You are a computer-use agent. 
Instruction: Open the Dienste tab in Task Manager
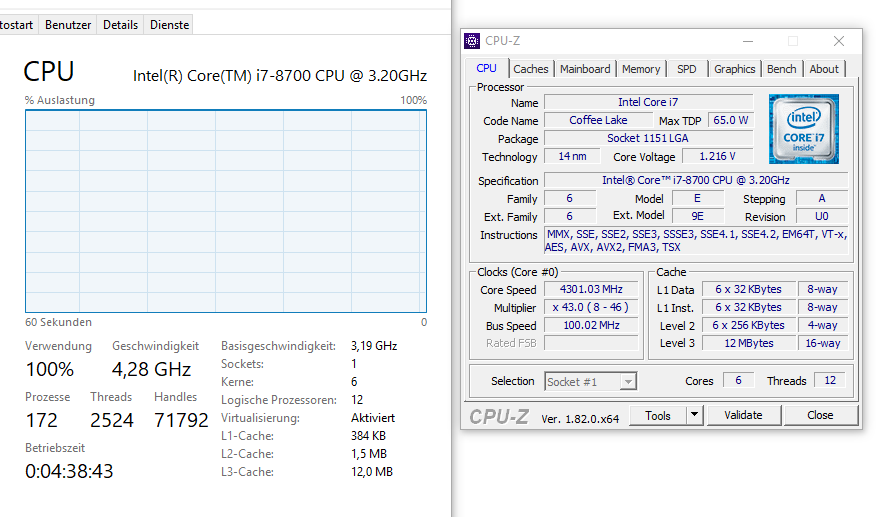(x=169, y=25)
